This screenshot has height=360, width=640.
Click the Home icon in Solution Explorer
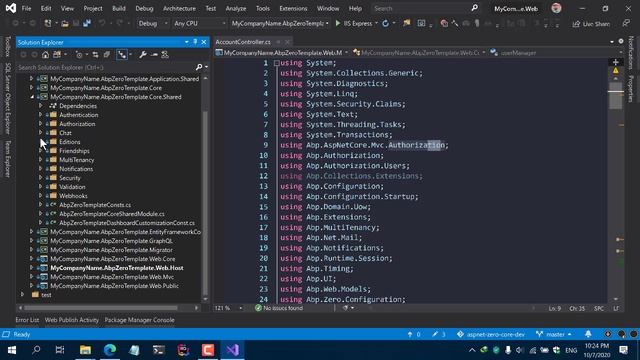coord(45,55)
